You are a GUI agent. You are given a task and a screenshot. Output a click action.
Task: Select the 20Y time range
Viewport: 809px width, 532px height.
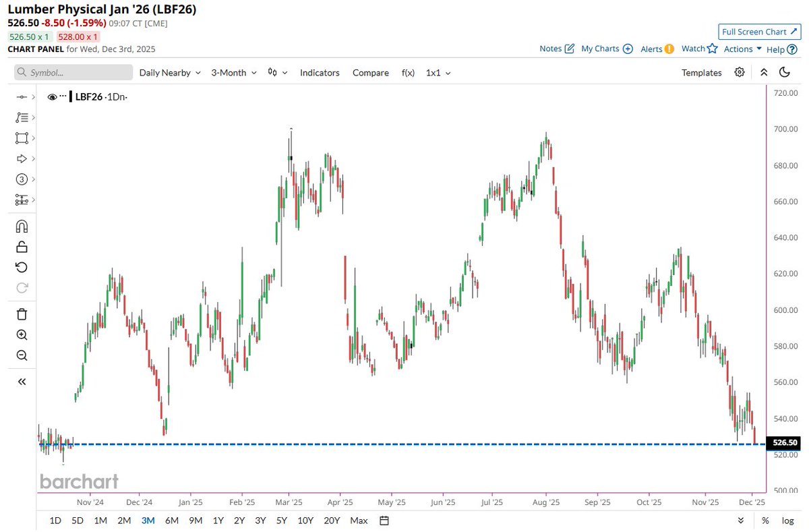pyautogui.click(x=332, y=520)
